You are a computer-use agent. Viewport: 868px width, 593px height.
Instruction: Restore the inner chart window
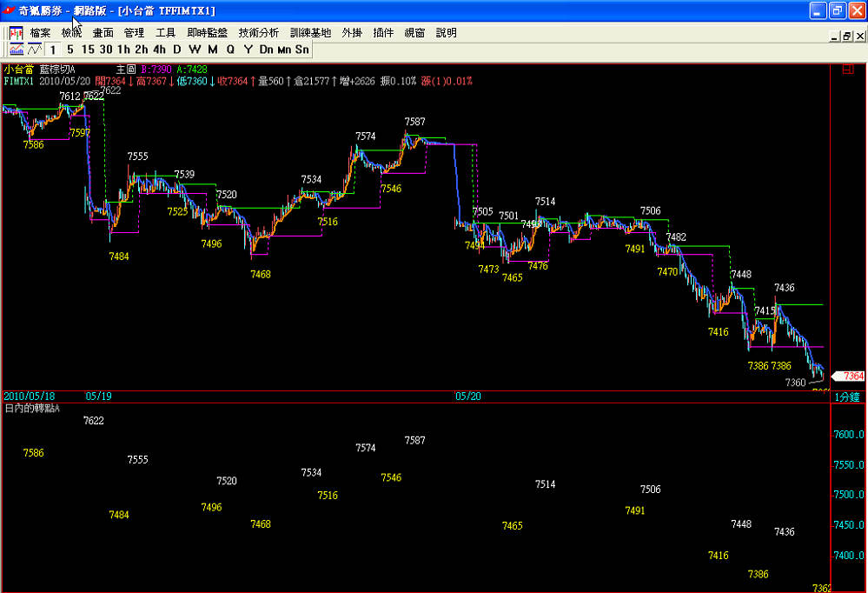click(x=845, y=37)
